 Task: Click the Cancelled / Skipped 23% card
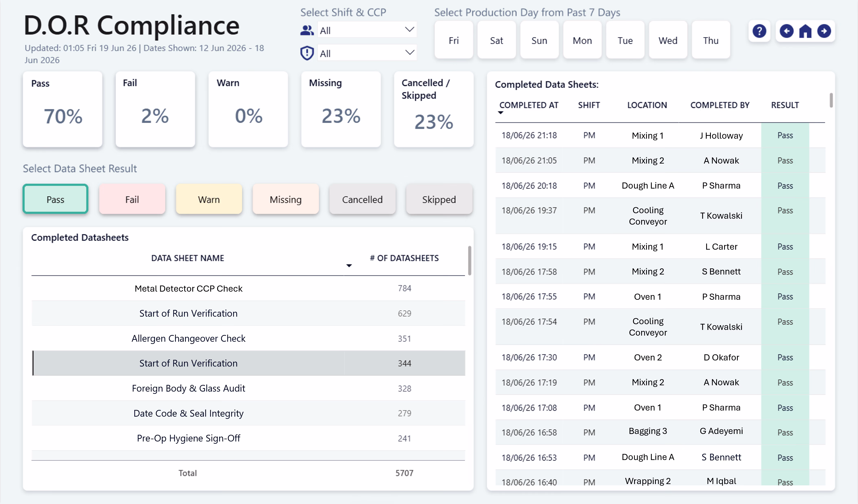click(434, 109)
